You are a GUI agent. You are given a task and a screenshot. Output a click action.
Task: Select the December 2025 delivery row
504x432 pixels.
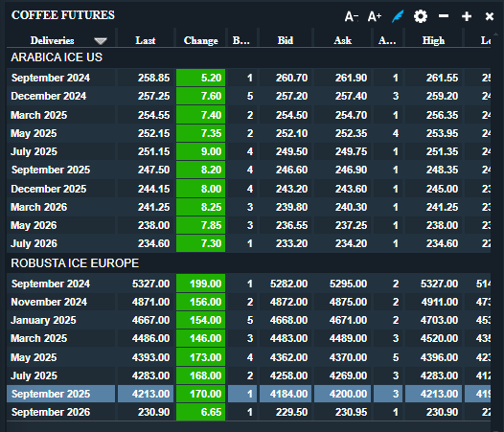pos(248,189)
